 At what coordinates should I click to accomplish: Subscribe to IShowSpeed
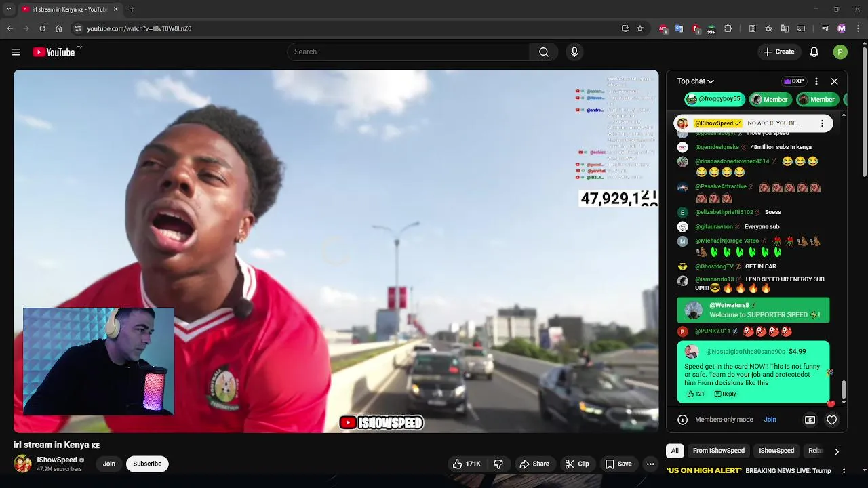click(147, 464)
